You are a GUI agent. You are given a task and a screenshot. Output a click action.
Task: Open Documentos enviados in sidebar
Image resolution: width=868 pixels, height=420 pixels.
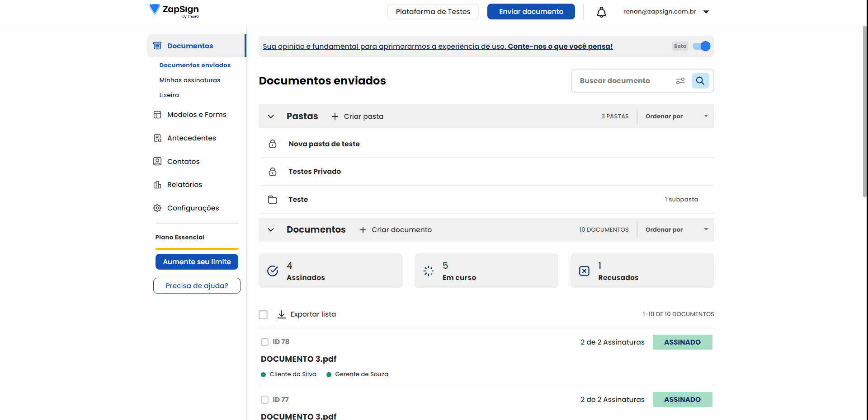195,65
